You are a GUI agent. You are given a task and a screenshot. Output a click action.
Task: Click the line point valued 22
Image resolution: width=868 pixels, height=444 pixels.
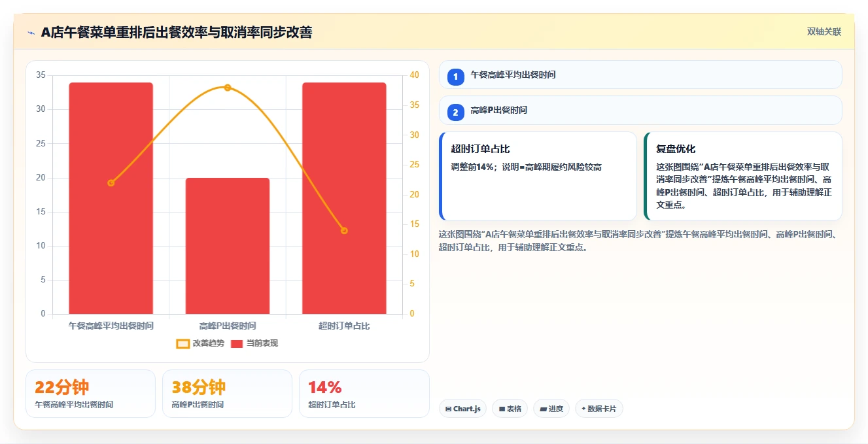pyautogui.click(x=111, y=183)
